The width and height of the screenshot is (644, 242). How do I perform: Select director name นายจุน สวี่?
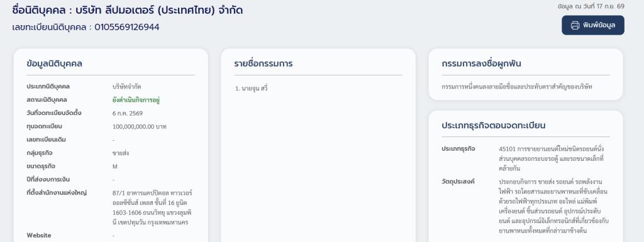pos(252,88)
